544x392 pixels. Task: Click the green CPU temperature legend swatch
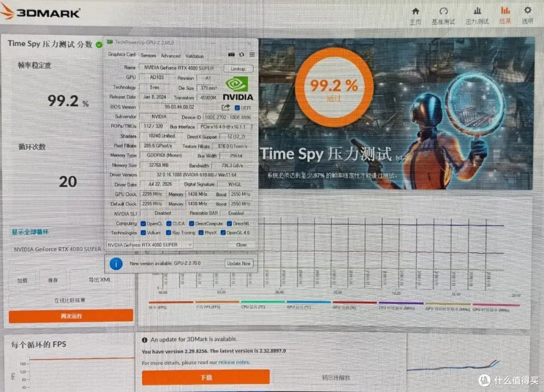click(262, 302)
